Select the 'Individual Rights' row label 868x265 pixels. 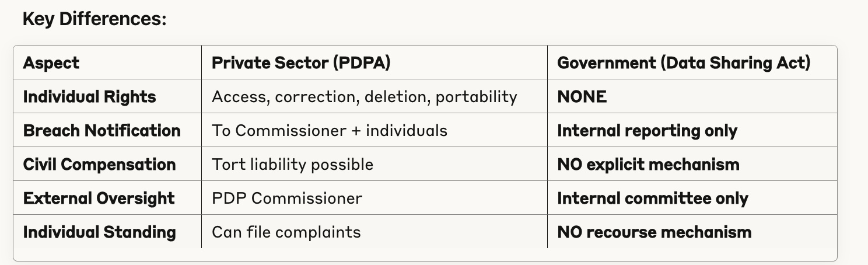tap(89, 96)
